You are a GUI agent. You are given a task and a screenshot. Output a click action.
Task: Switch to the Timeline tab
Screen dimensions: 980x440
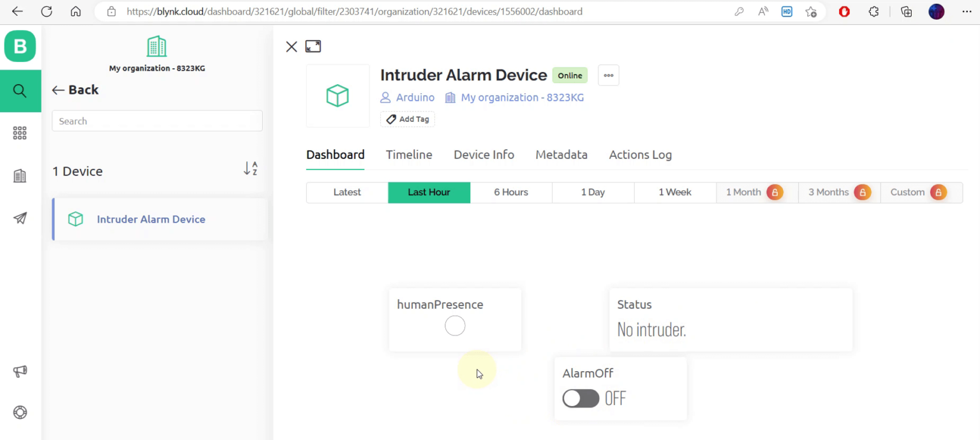point(409,154)
